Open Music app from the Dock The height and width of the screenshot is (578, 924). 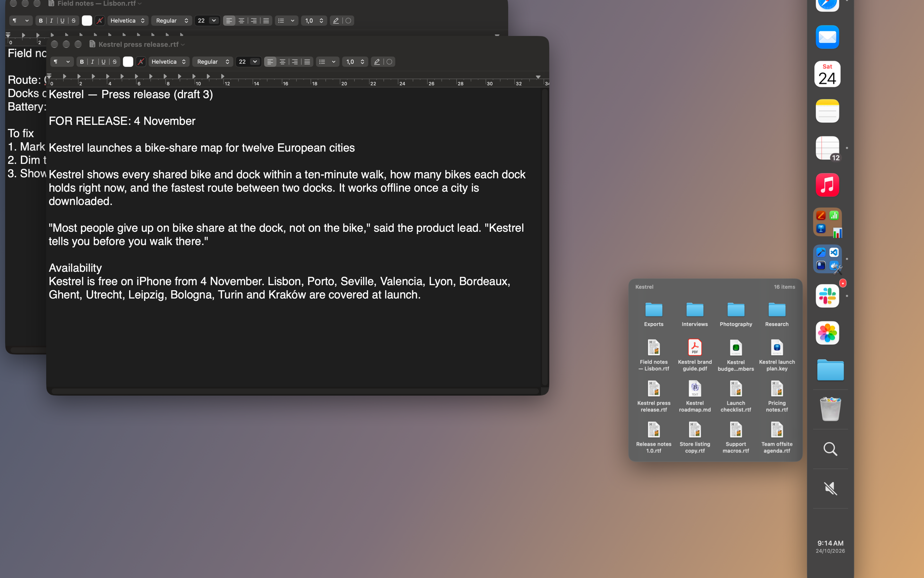827,185
